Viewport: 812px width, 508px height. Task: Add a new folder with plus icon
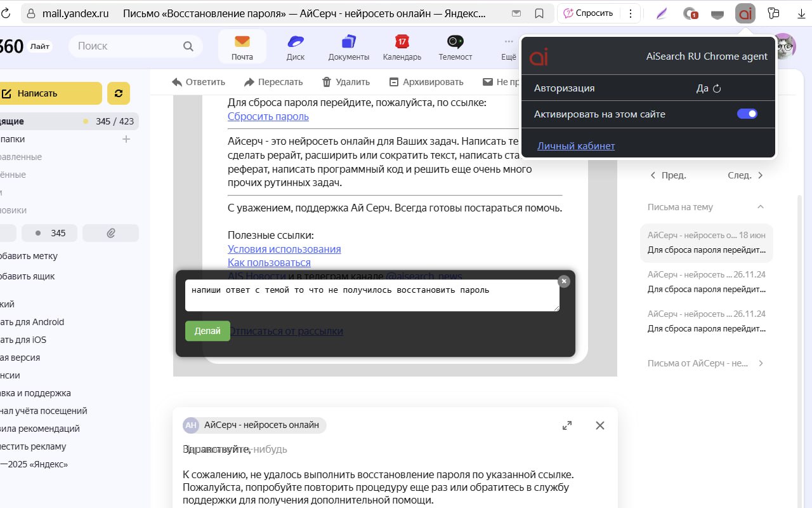[126, 139]
